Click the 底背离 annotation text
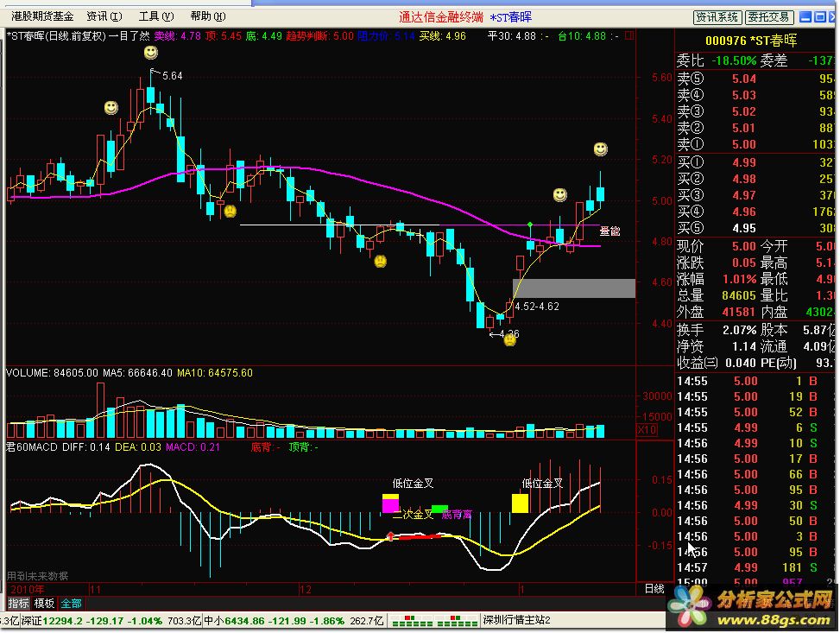The image size is (840, 633). click(x=457, y=515)
